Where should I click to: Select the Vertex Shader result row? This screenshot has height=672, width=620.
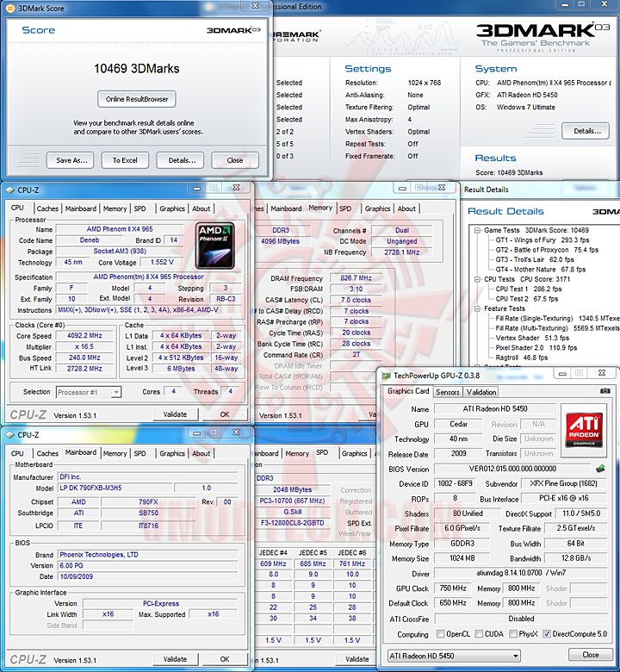pyautogui.click(x=532, y=338)
